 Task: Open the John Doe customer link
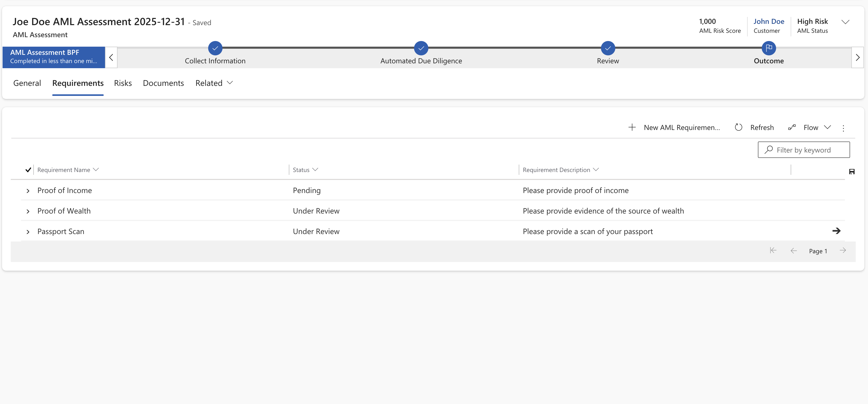click(769, 21)
